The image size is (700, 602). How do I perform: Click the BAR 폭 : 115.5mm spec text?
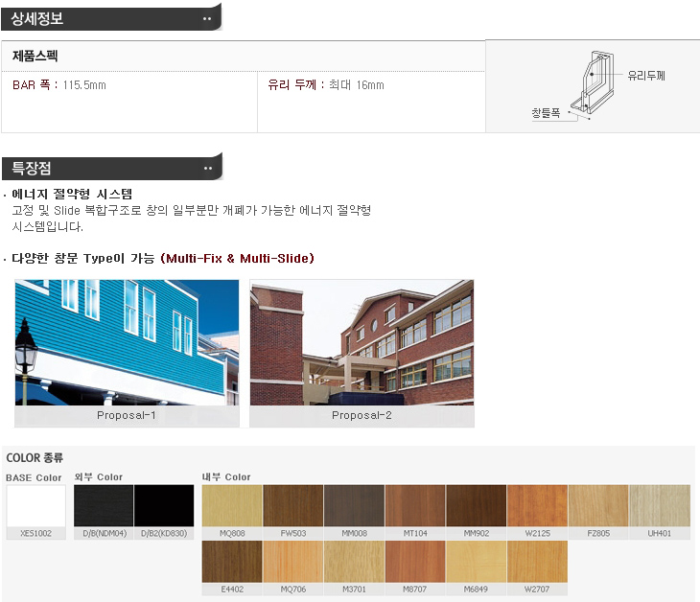pyautogui.click(x=58, y=84)
